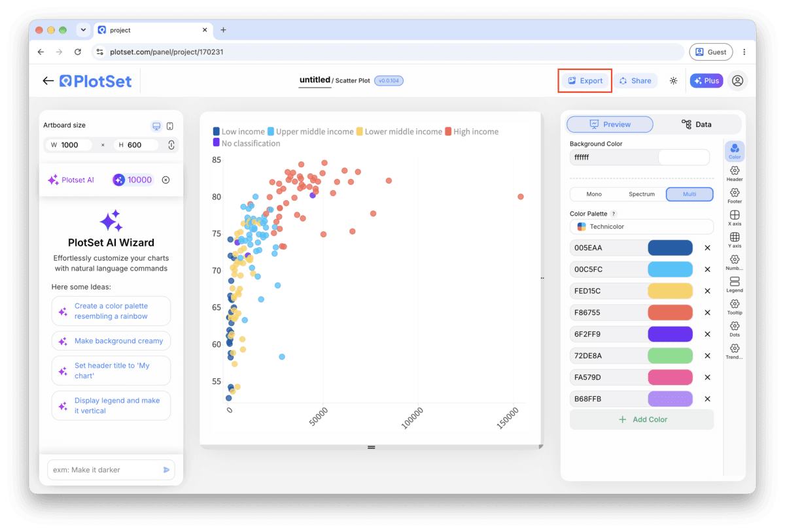Image resolution: width=785 pixels, height=532 pixels.
Task: Open the user account avatar icon
Action: click(x=737, y=81)
